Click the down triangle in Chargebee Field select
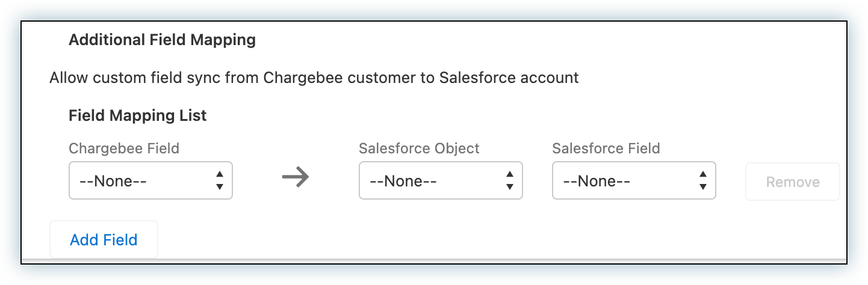This screenshot has width=868, height=285. click(x=220, y=186)
